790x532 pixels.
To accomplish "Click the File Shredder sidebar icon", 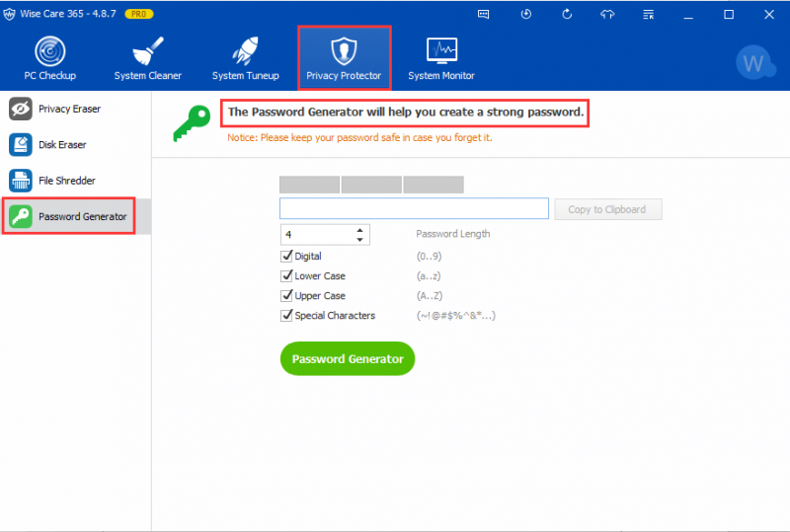I will point(21,181).
